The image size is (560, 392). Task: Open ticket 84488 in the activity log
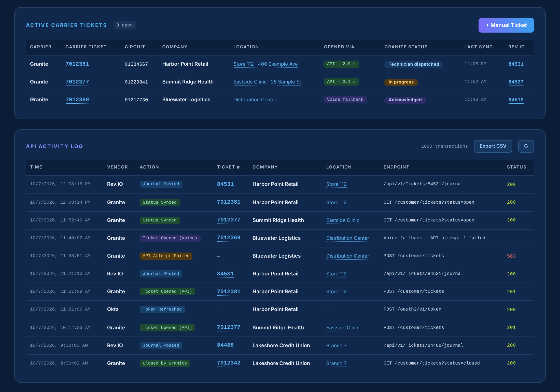[x=225, y=345]
